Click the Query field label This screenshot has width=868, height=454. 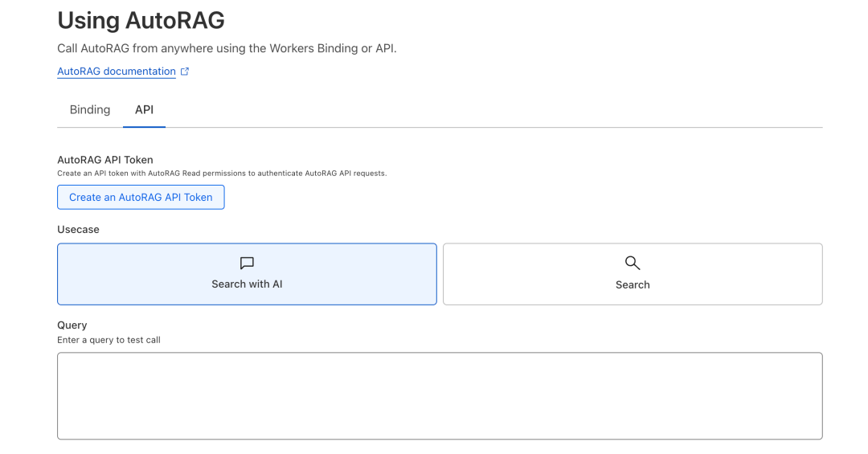pyautogui.click(x=72, y=325)
